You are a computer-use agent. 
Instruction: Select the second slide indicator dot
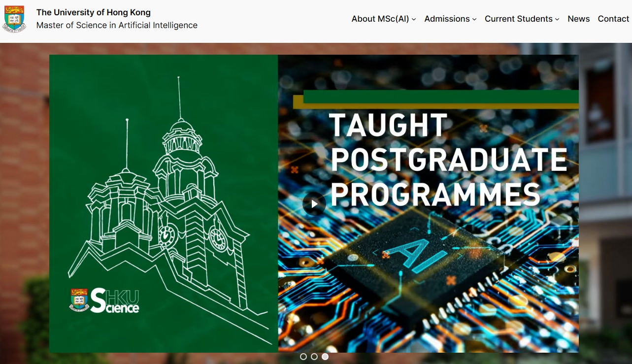(x=314, y=357)
